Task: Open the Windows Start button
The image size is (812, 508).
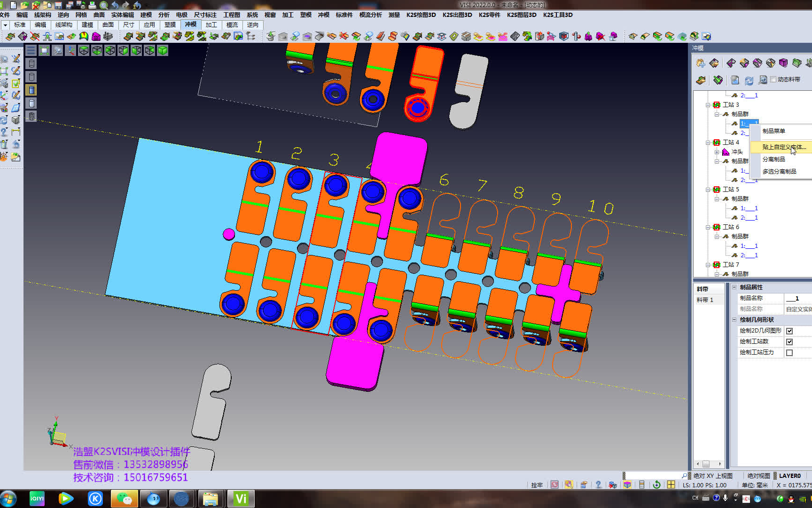Action: click(8, 499)
